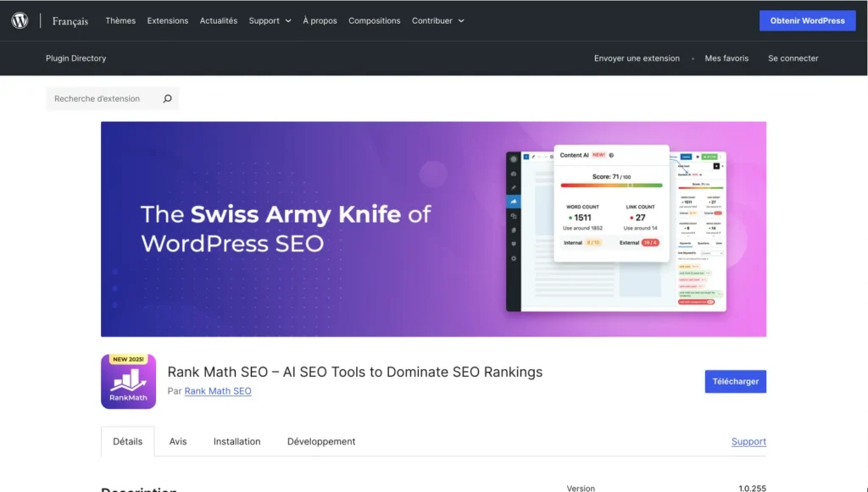
Task: Open the Actualités menu item
Action: point(218,20)
